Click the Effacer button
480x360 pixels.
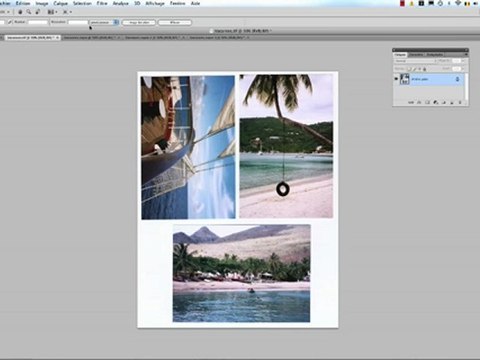[175, 22]
